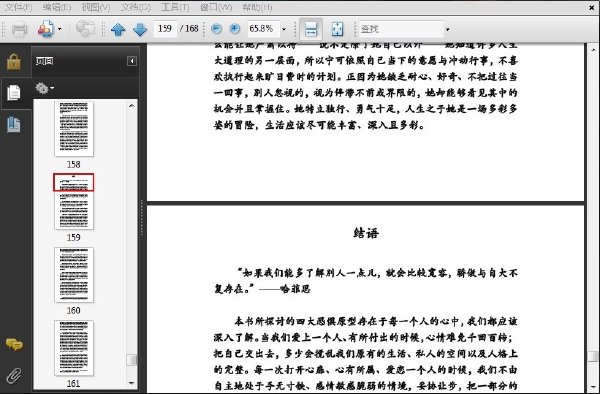Click the thumbnail label 160
Image resolution: width=600 pixels, height=394 pixels.
(73, 311)
